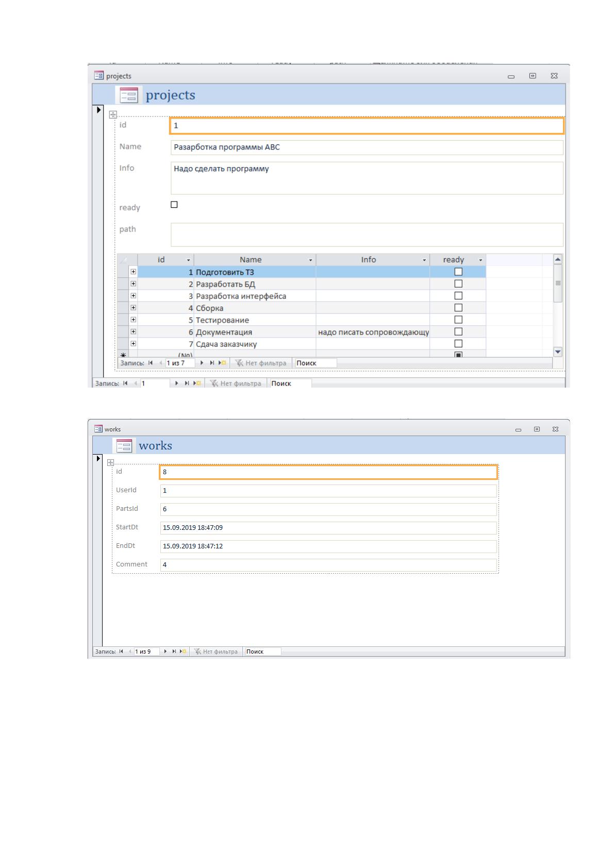The width and height of the screenshot is (614, 868).
Task: Jump to last record in works navigator
Action: tap(174, 652)
